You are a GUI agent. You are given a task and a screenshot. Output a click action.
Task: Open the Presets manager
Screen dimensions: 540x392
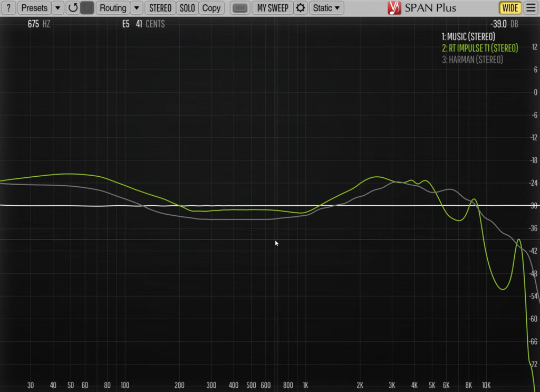coord(34,7)
